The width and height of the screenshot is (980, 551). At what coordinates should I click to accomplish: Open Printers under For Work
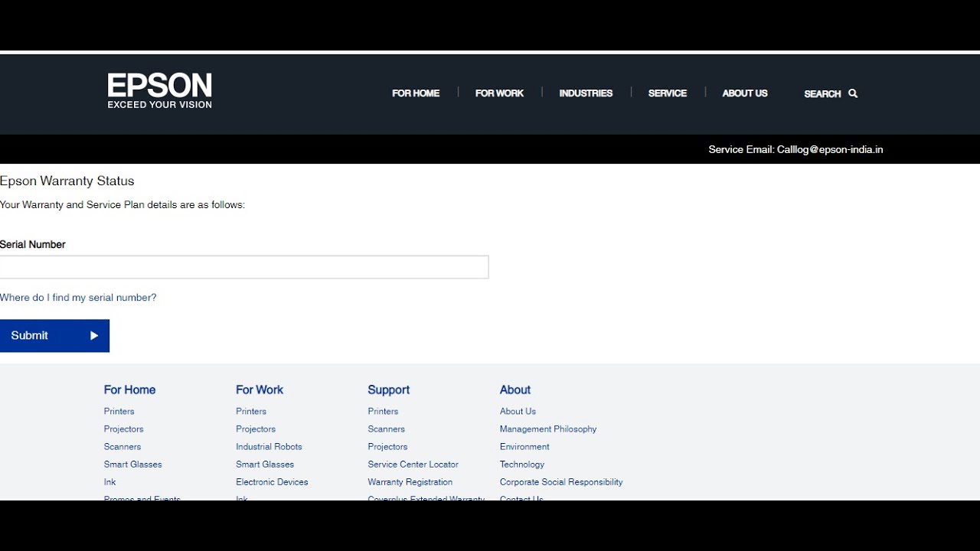point(251,412)
